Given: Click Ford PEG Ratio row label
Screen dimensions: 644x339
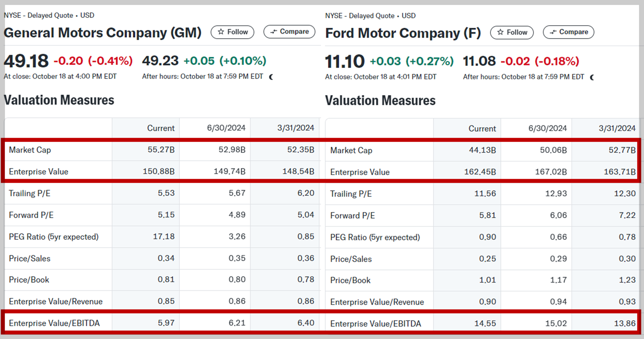Looking at the screenshot, I should pos(375,237).
